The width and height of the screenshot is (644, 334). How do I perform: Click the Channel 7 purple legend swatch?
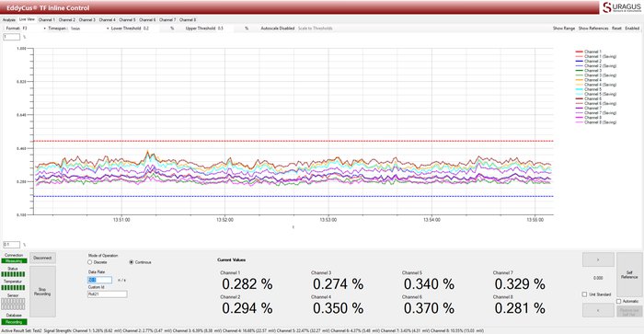579,108
